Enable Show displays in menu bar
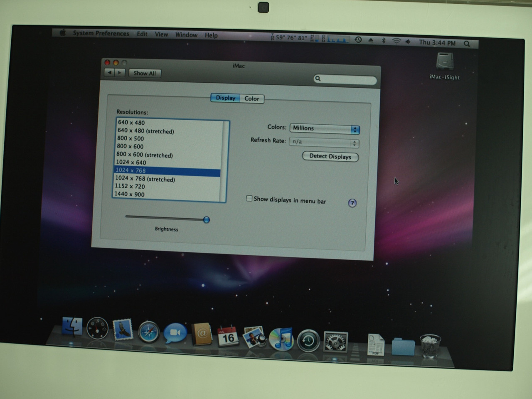The image size is (532, 399). (249, 198)
